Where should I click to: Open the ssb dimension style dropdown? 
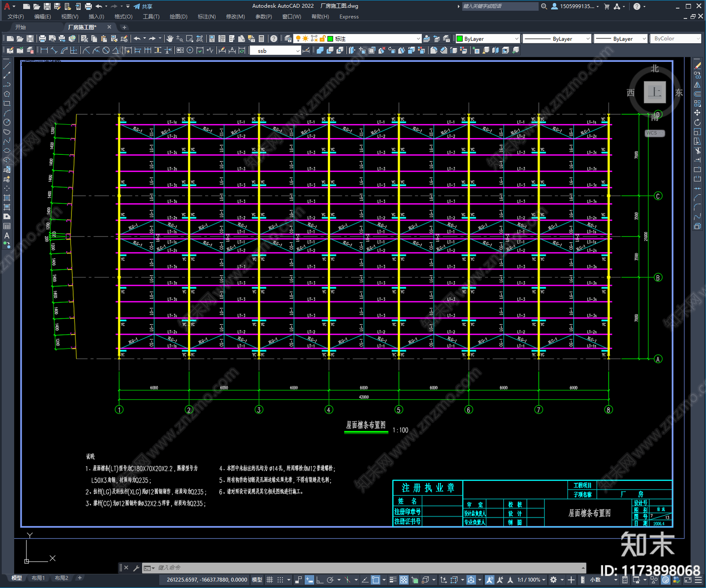[x=275, y=51]
